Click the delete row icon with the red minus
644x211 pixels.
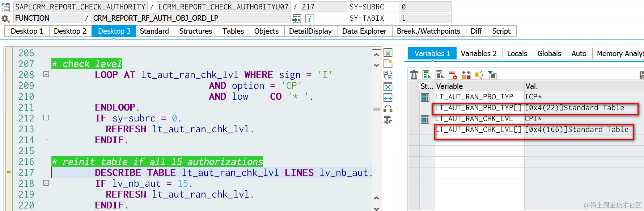(453, 75)
